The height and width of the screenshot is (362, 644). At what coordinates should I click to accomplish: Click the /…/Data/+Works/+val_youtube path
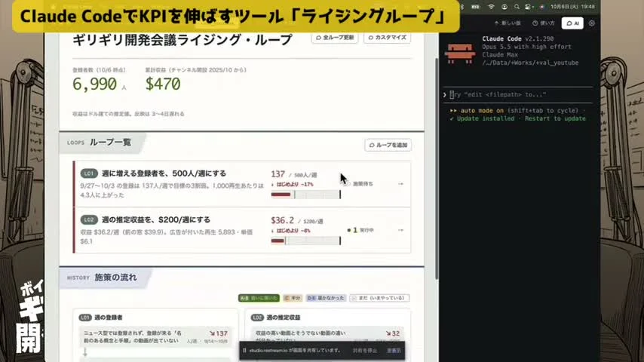click(530, 63)
